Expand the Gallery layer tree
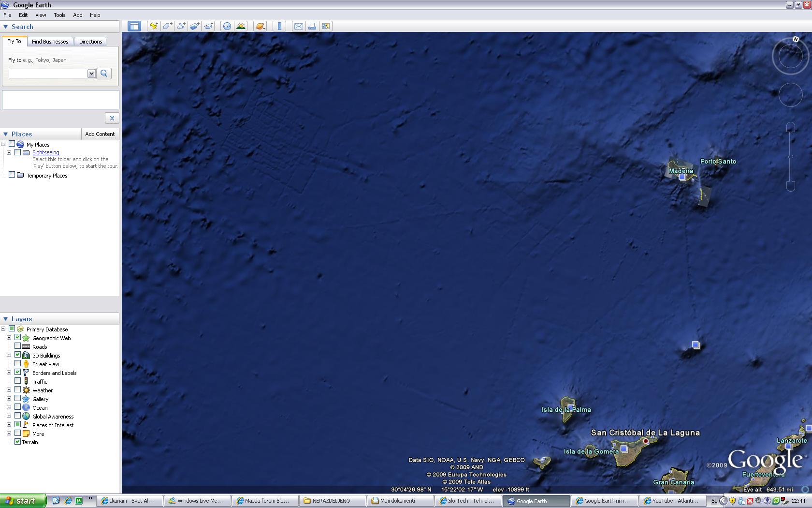The image size is (812, 508). [x=9, y=399]
